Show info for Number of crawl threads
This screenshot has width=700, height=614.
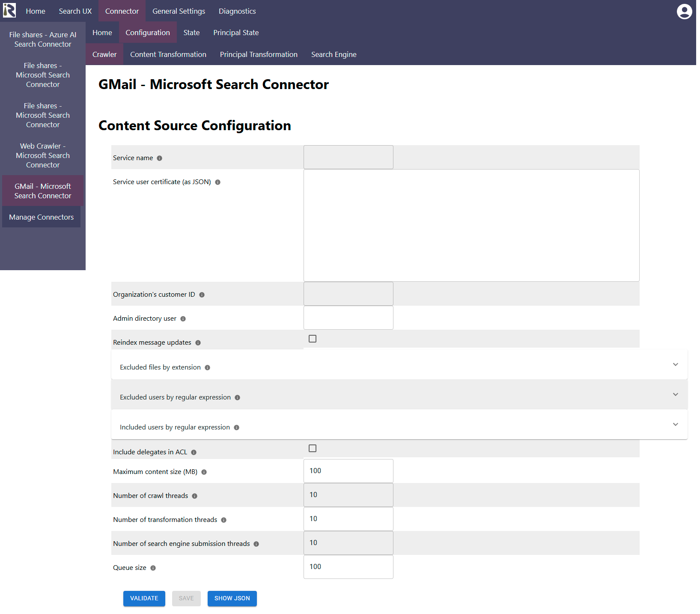pyautogui.click(x=194, y=496)
